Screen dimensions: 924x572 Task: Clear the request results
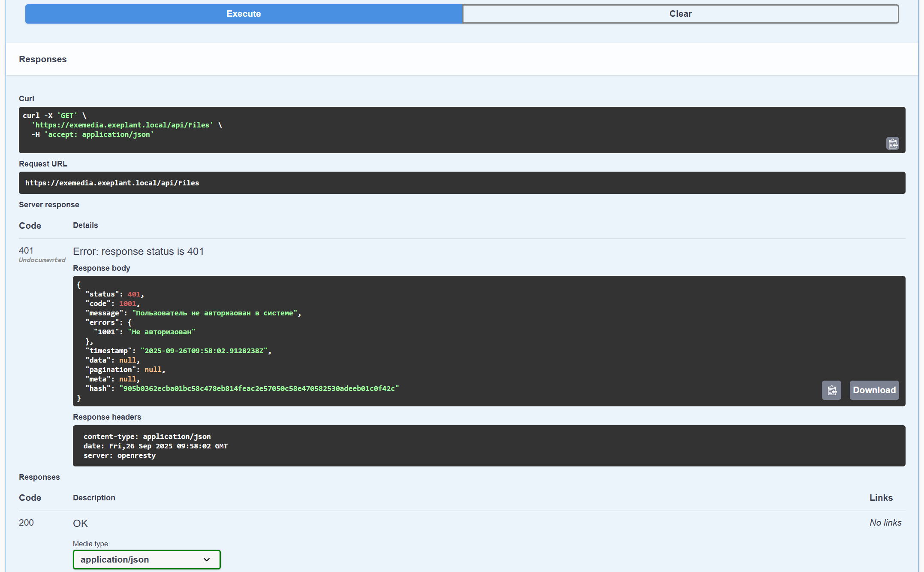pyautogui.click(x=680, y=14)
